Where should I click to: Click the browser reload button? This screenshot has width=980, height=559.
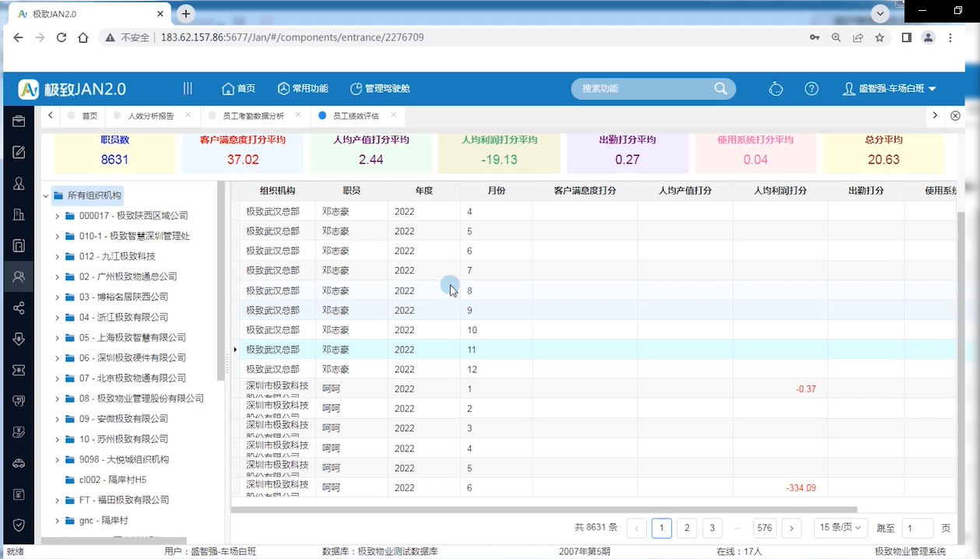pyautogui.click(x=61, y=37)
